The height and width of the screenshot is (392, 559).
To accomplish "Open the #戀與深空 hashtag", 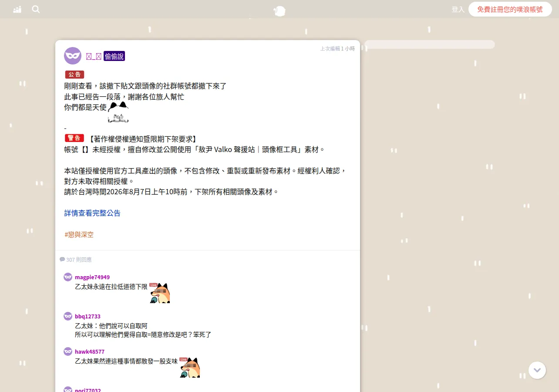I will (79, 234).
